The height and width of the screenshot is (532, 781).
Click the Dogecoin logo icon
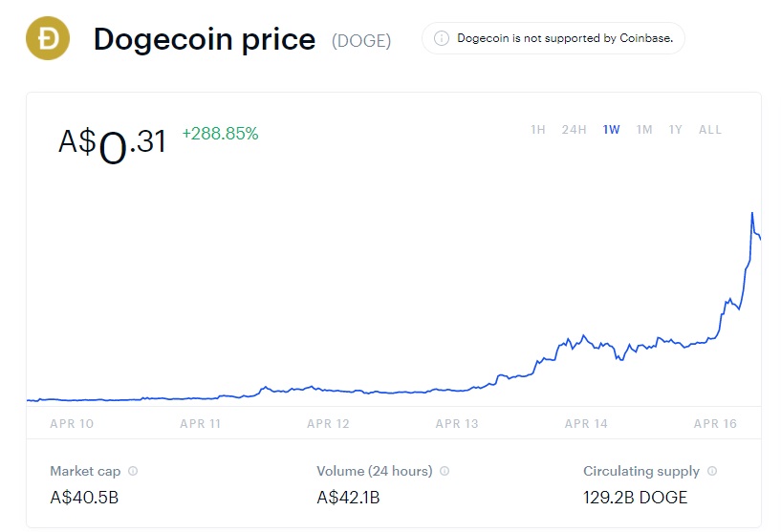click(x=46, y=39)
